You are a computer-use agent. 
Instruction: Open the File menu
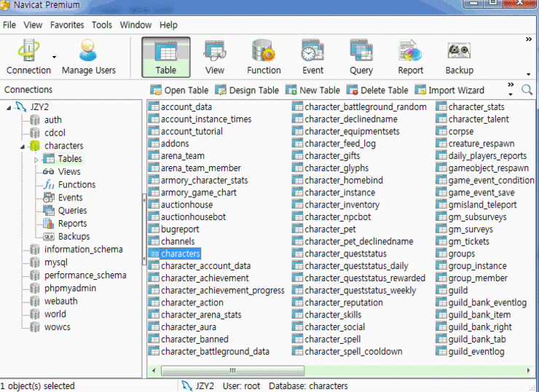(x=9, y=25)
